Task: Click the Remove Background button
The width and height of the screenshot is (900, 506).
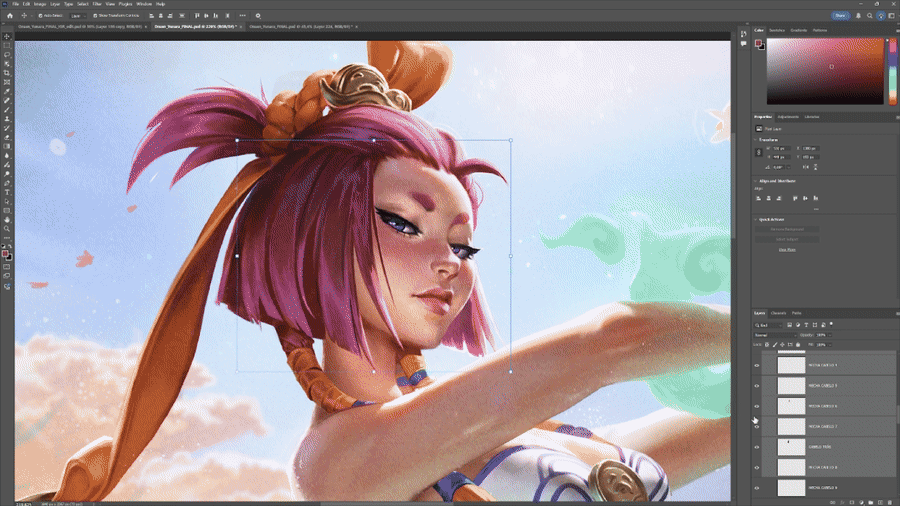Action: (x=787, y=229)
